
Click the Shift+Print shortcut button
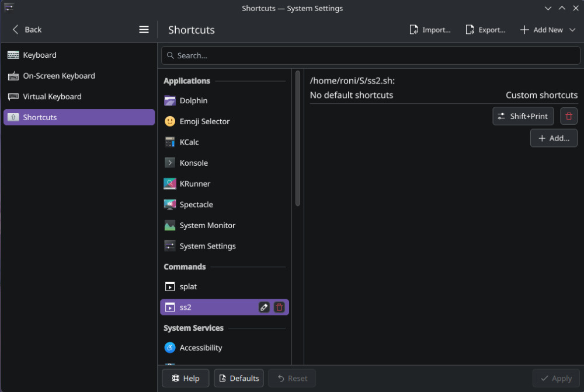click(523, 116)
